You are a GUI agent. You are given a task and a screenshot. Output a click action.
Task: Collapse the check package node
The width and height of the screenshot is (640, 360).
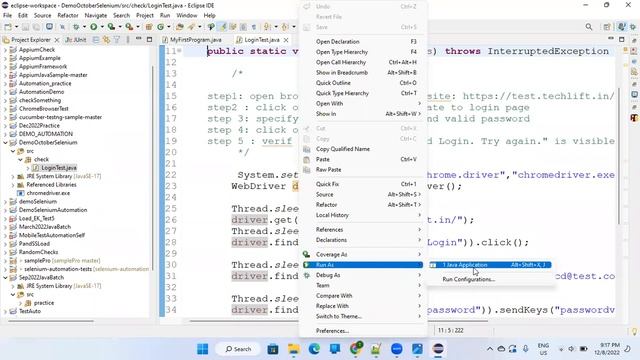click(x=20, y=160)
